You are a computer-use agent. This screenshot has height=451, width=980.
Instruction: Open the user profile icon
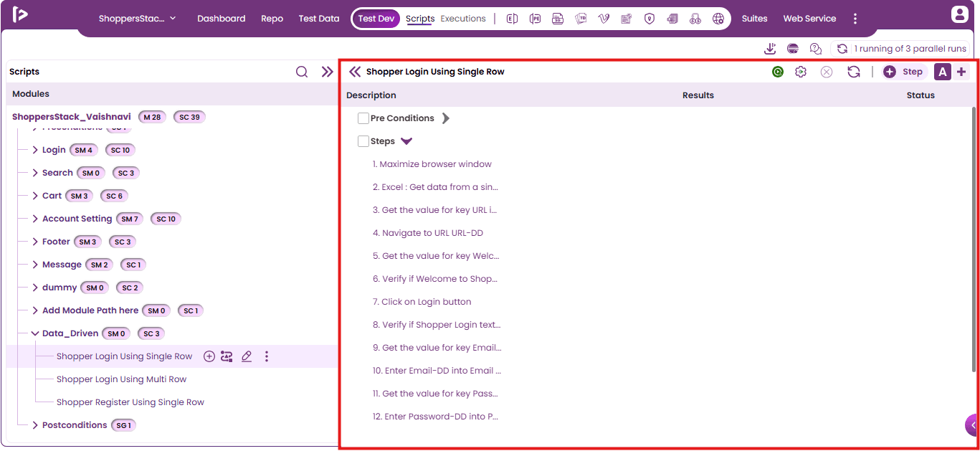pos(959,14)
